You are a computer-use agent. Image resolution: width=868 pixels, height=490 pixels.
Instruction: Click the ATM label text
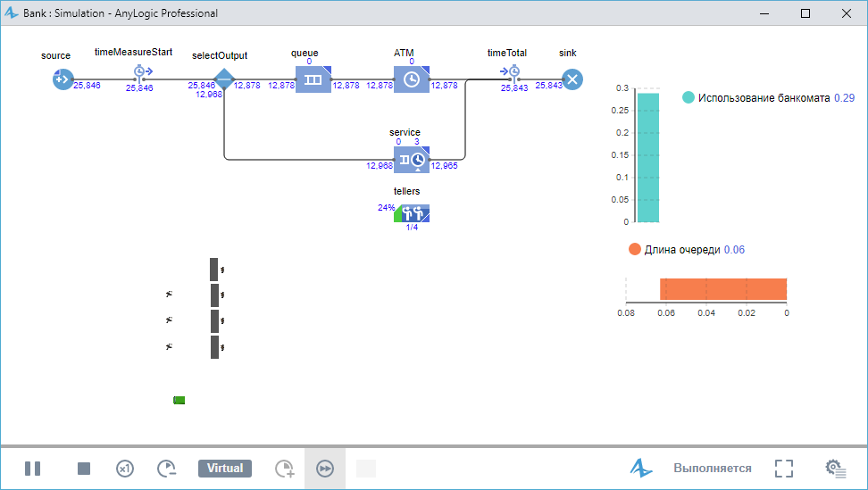[404, 53]
